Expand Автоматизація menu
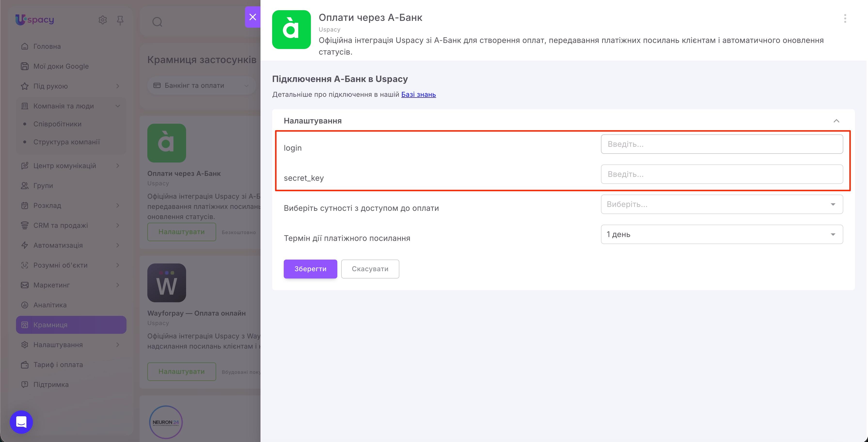Viewport: 868px width, 442px height. [71, 245]
